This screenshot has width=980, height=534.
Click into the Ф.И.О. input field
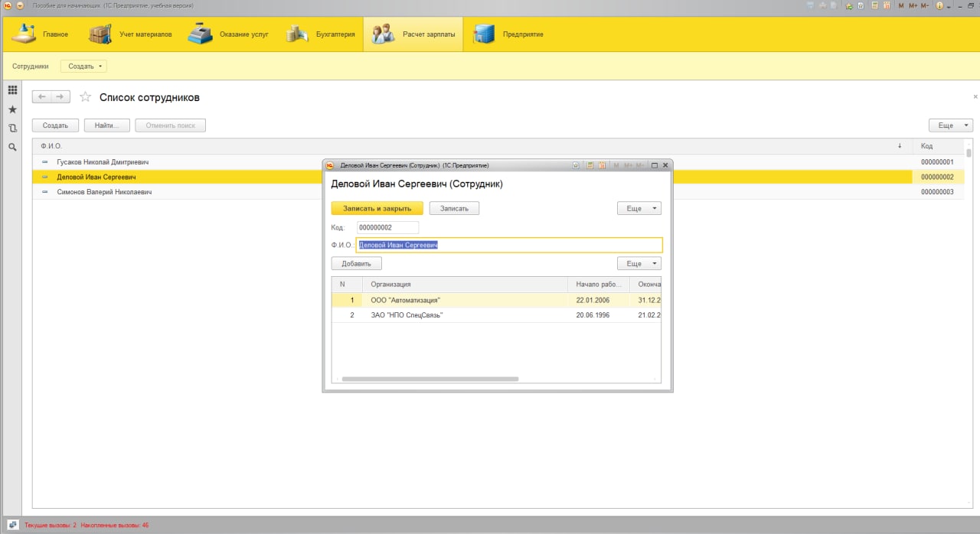coord(509,245)
